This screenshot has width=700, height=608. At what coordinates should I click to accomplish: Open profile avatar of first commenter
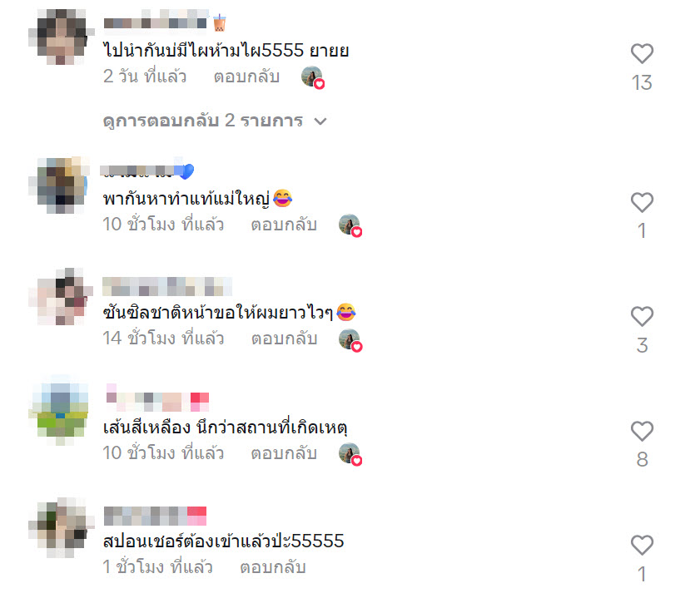[x=61, y=37]
